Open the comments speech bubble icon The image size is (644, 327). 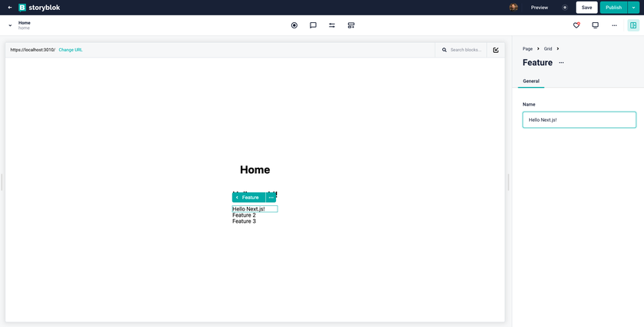click(313, 25)
